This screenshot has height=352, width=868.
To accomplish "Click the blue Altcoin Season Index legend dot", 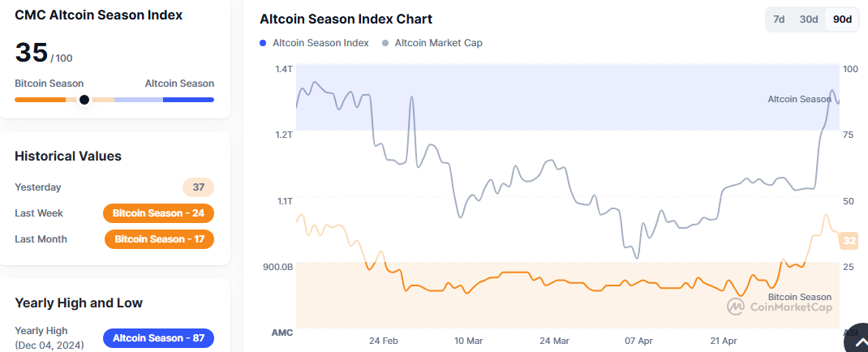I will click(263, 43).
